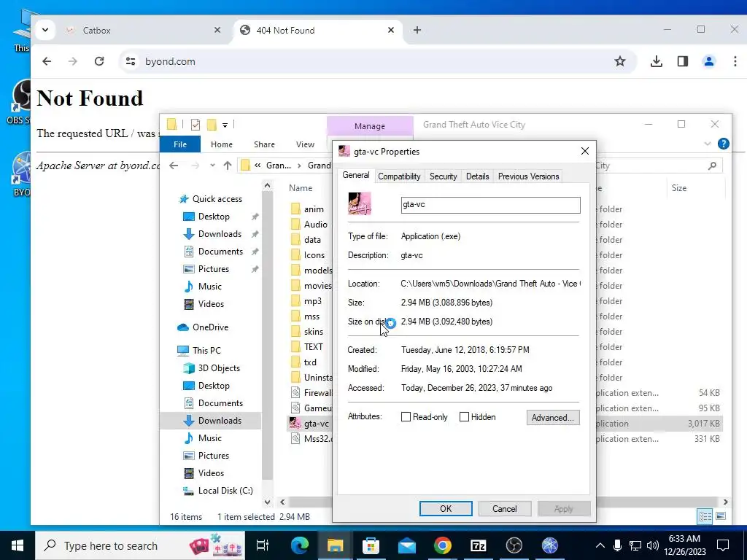Open Details tab in Properties

coord(477,176)
